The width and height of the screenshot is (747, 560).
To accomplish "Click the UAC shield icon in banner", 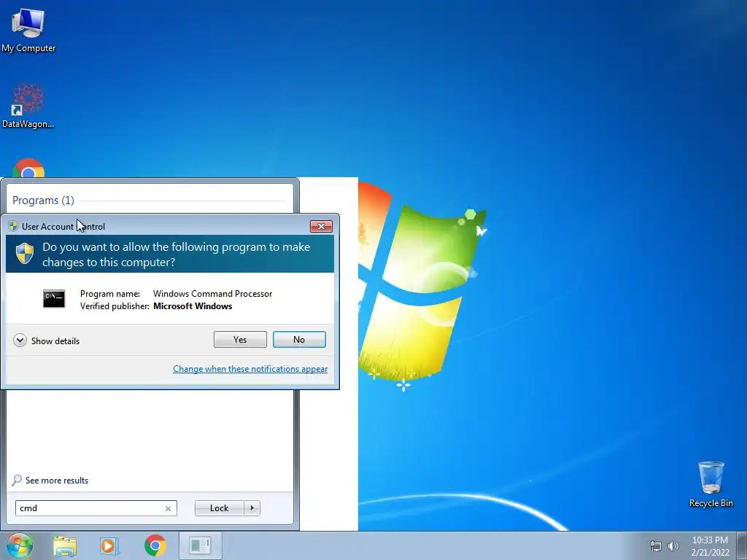I will 25,253.
